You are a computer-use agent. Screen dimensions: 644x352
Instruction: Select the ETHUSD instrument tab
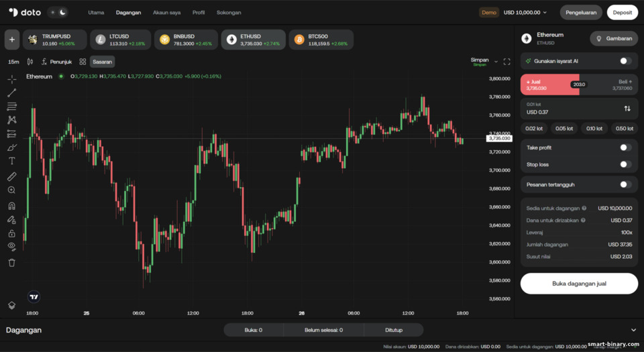tap(254, 40)
